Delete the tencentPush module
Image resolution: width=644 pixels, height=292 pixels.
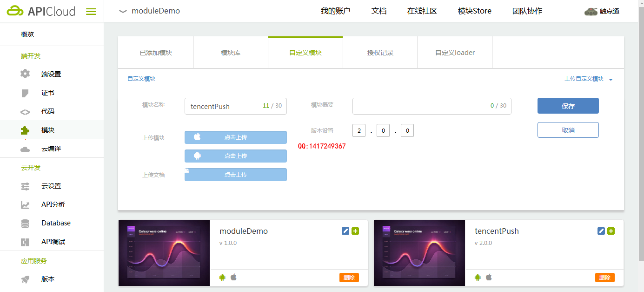click(604, 278)
